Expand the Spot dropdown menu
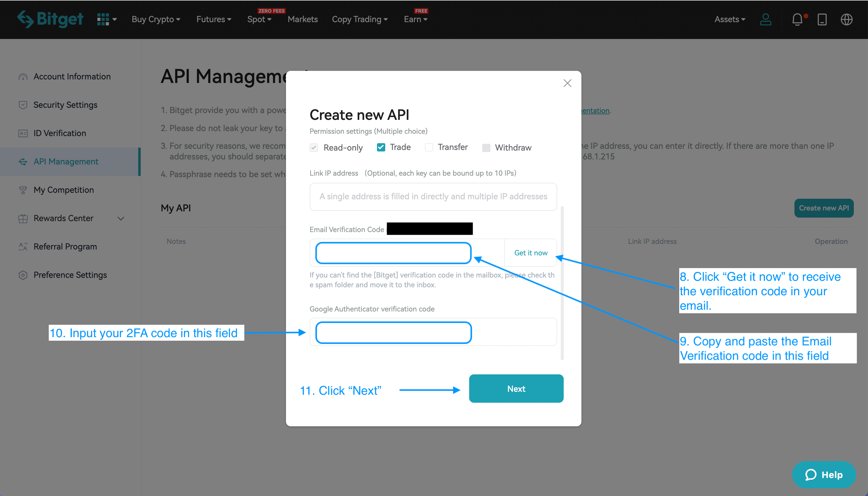 point(259,19)
